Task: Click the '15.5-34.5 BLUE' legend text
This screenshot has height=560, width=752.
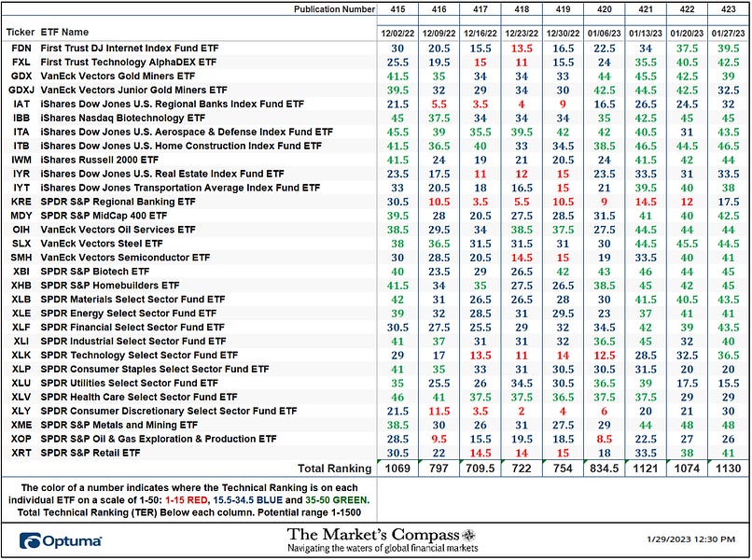Action: coord(248,500)
